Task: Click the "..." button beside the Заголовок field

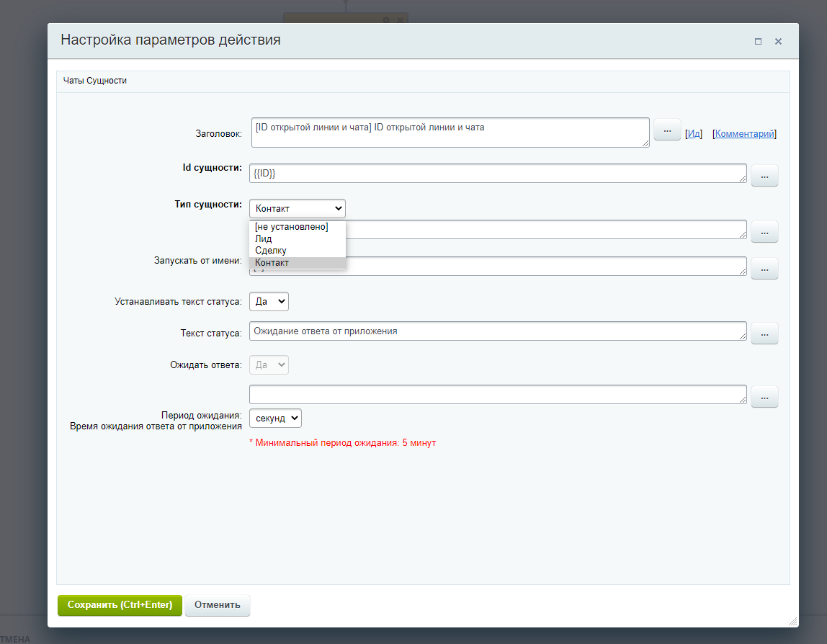Action: point(666,130)
